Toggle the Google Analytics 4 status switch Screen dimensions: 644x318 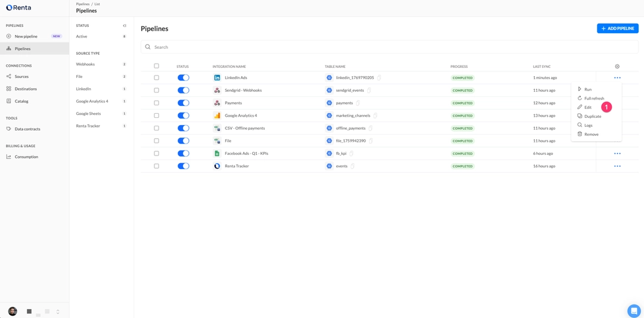184,116
